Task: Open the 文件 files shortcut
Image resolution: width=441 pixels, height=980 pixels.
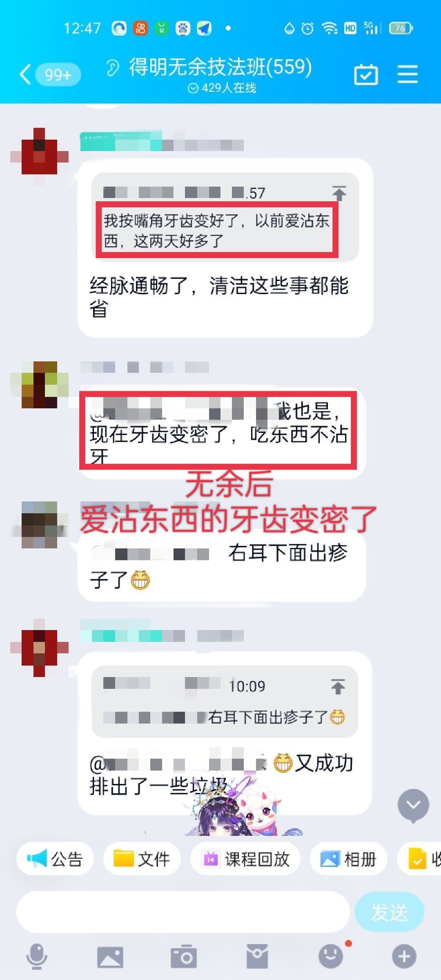Action: [x=142, y=859]
